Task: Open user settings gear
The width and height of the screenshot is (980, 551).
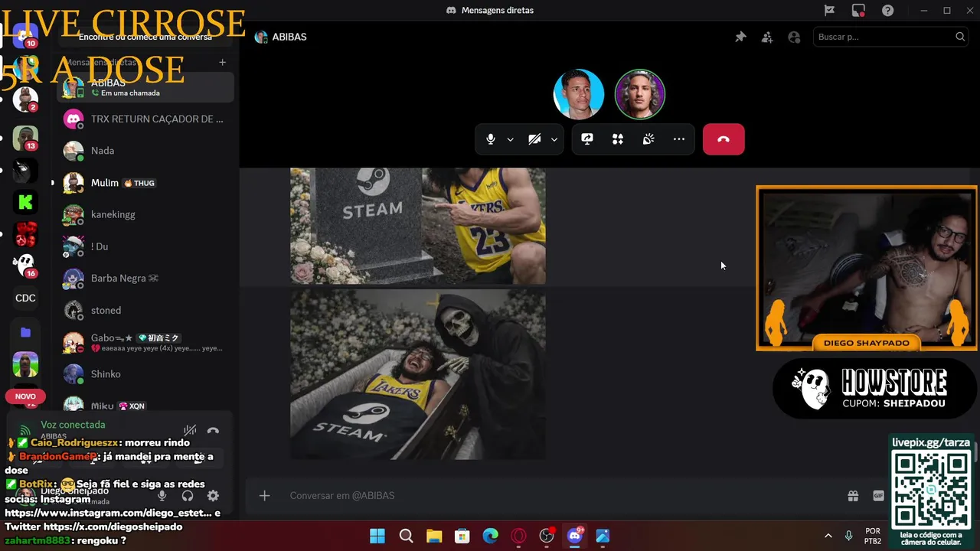Action: point(213,496)
